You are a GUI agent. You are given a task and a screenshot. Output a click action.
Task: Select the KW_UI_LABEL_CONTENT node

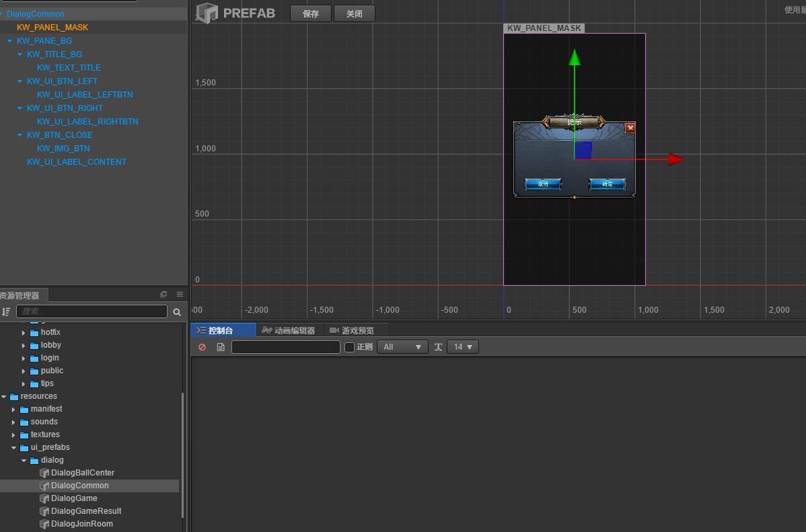(x=77, y=162)
